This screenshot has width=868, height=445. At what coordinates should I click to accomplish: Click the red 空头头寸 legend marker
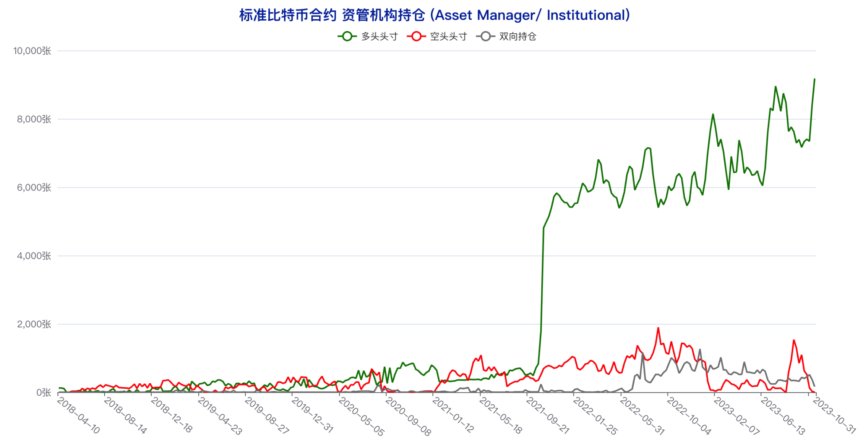pyautogui.click(x=416, y=37)
